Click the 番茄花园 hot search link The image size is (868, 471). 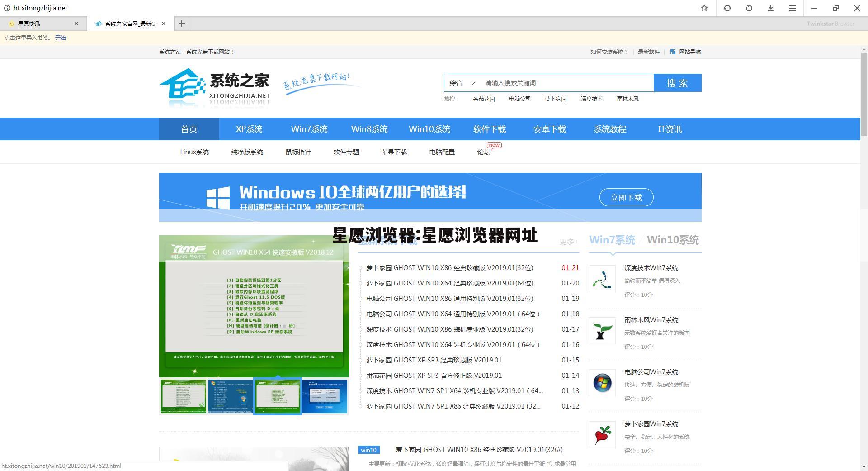pos(484,99)
